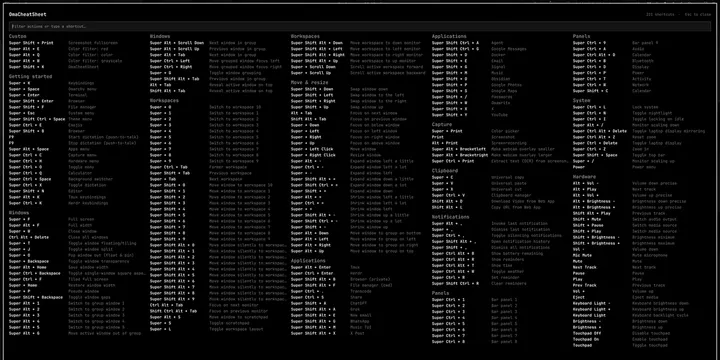
Task: Select the 'Bluetooth' panel row
Action: [641, 61]
